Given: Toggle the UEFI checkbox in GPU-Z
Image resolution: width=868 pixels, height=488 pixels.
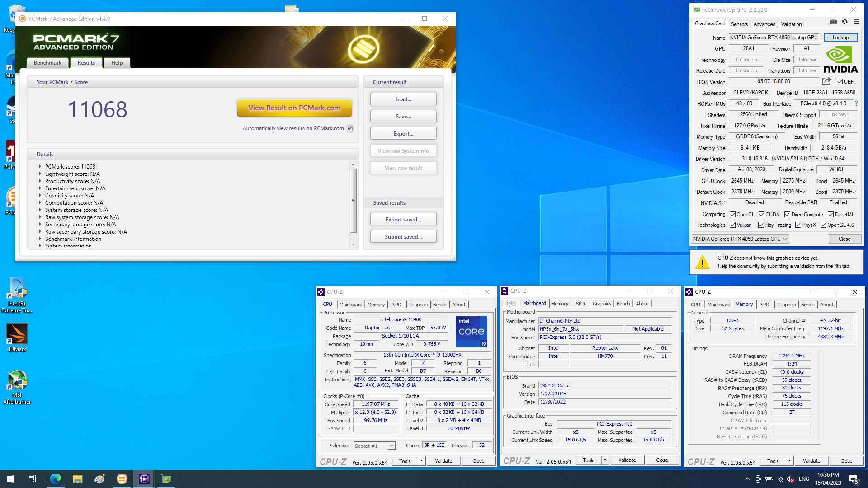Looking at the screenshot, I should [x=840, y=82].
